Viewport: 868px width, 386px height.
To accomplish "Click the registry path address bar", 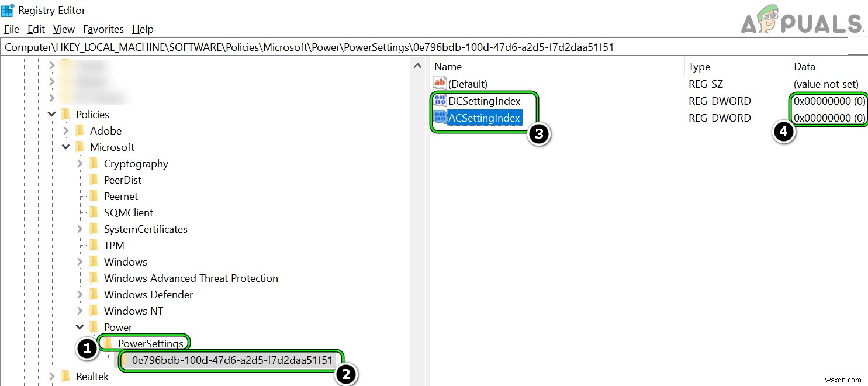I will [x=351, y=47].
